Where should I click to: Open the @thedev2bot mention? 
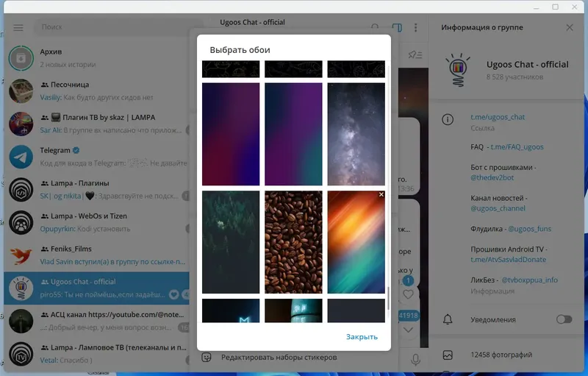click(492, 177)
